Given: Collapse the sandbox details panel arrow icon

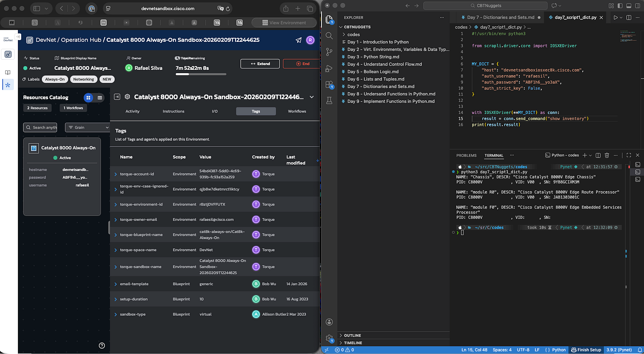Looking at the screenshot, I should point(117,97).
